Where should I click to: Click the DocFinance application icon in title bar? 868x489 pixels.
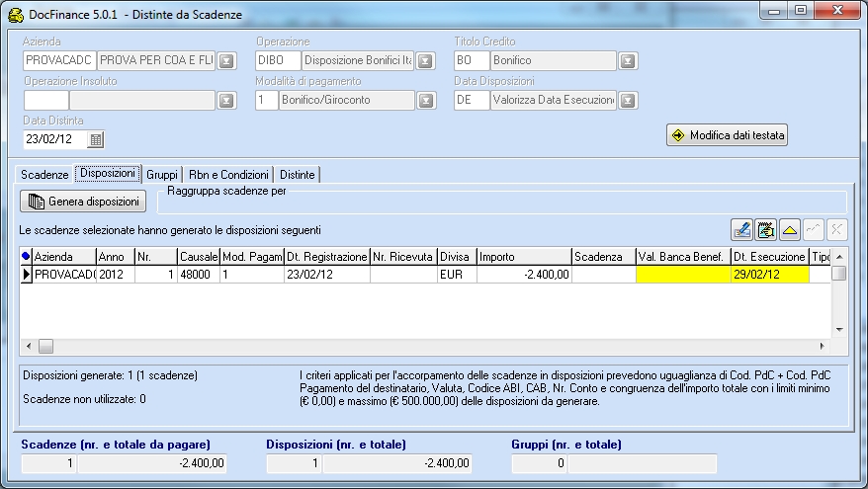click(x=15, y=11)
